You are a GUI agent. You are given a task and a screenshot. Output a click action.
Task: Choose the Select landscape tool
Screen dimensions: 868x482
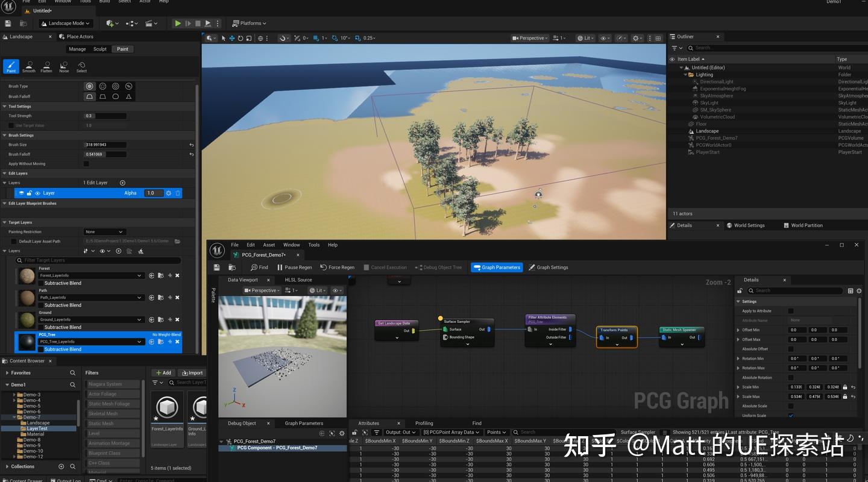[x=81, y=66]
